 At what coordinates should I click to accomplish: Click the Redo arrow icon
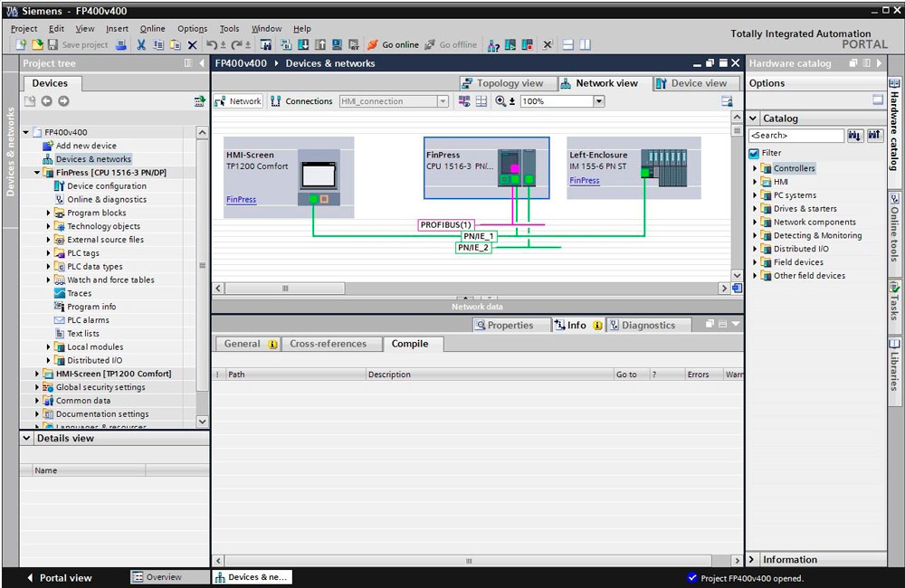click(236, 44)
